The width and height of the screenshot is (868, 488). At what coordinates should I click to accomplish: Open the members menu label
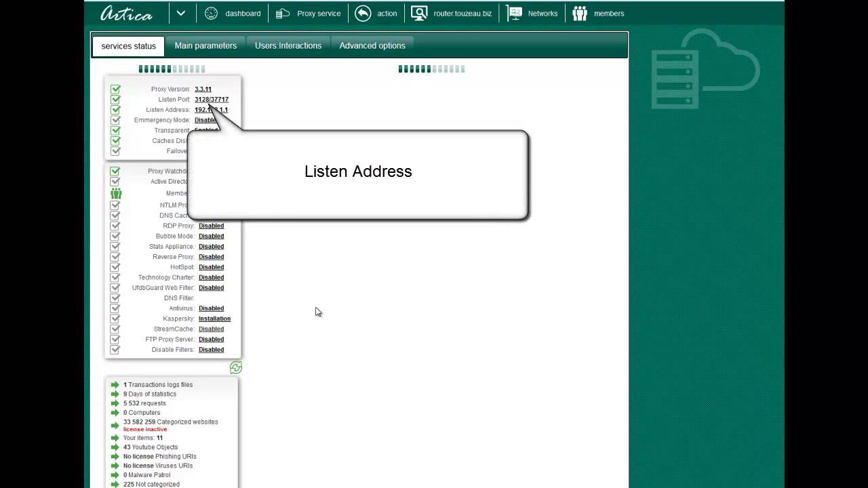pos(609,14)
